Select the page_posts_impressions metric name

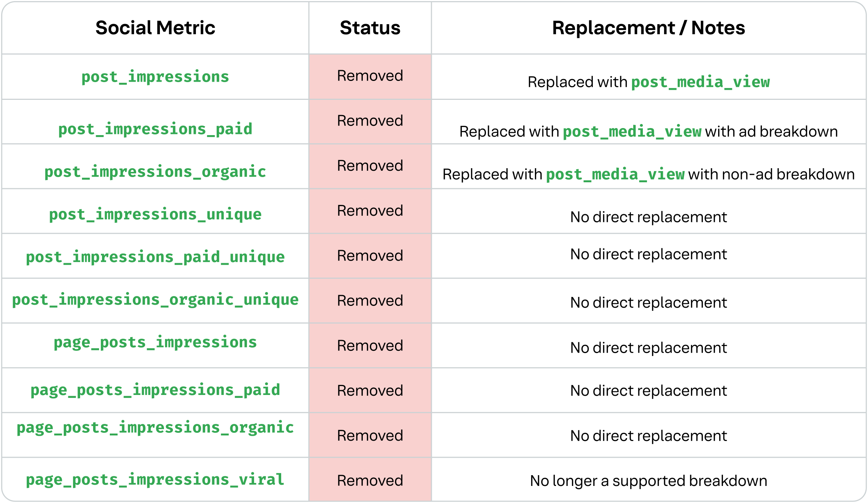point(155,342)
